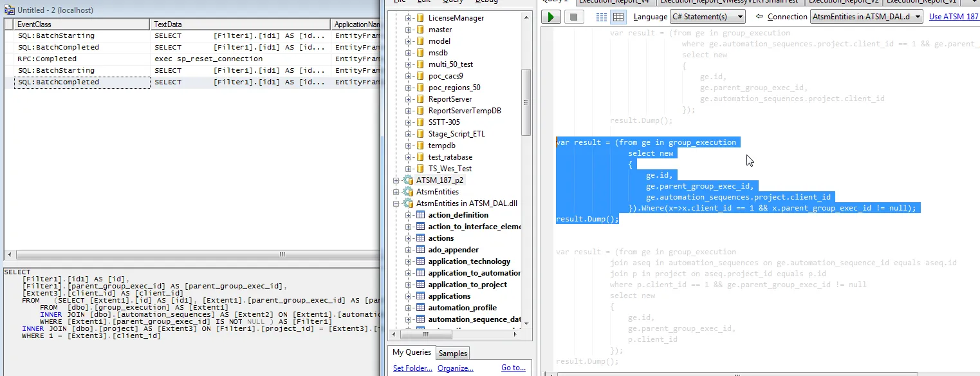The width and height of the screenshot is (980, 376).
Task: Click the TextData column header in Profiler
Action: click(x=241, y=24)
